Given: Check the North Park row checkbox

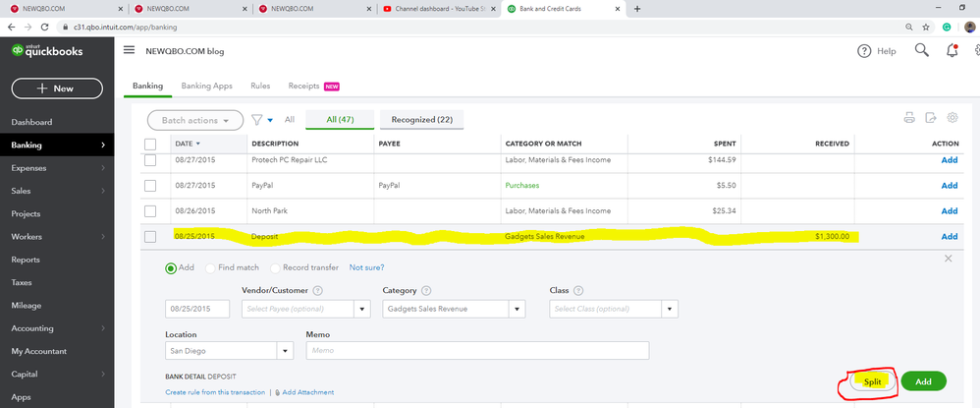Looking at the screenshot, I should point(150,211).
